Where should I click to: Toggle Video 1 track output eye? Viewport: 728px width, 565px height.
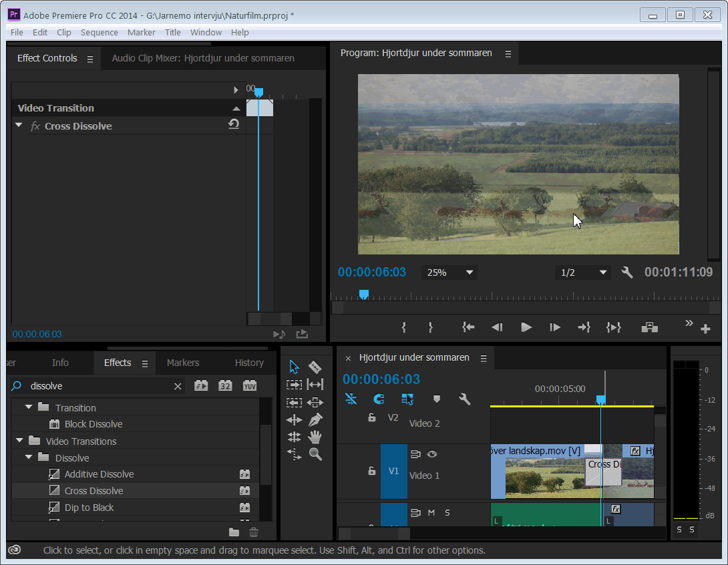432,454
